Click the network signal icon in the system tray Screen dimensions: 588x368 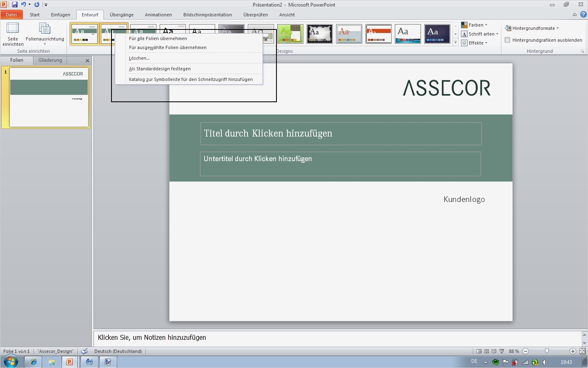click(525, 362)
